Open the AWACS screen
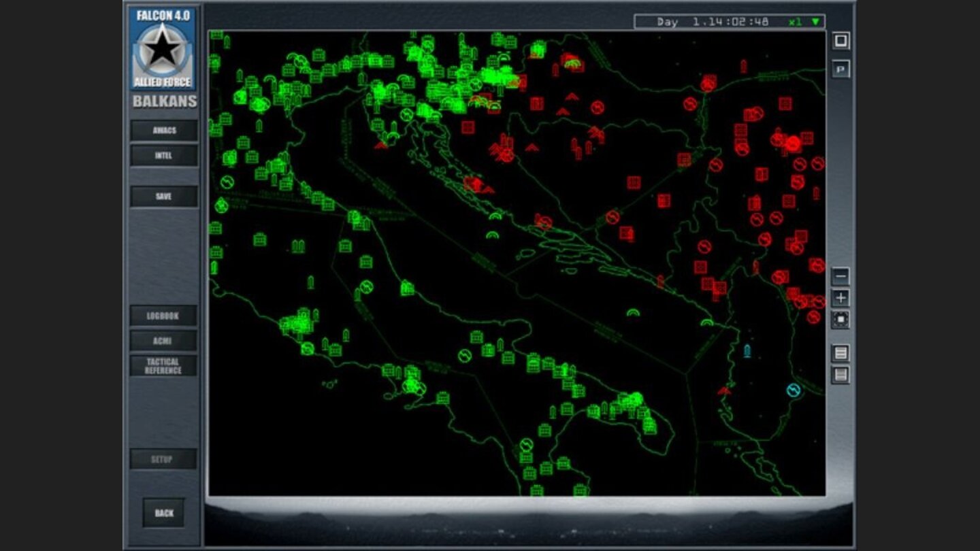980x551 pixels. pyautogui.click(x=164, y=131)
